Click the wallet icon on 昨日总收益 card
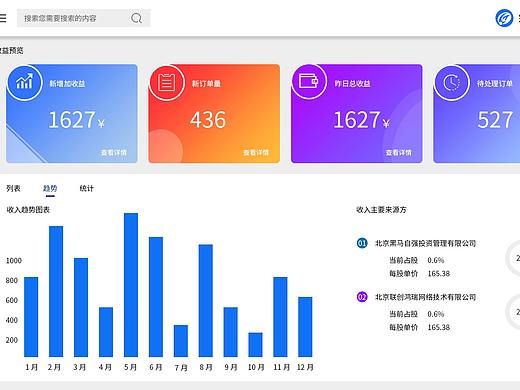Screen dimensions: 520x390 point(309,81)
